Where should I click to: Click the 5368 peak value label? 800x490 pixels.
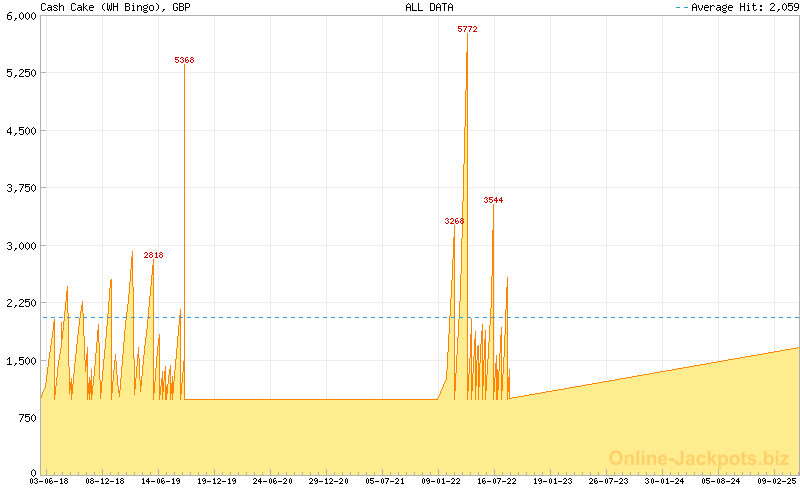(184, 61)
